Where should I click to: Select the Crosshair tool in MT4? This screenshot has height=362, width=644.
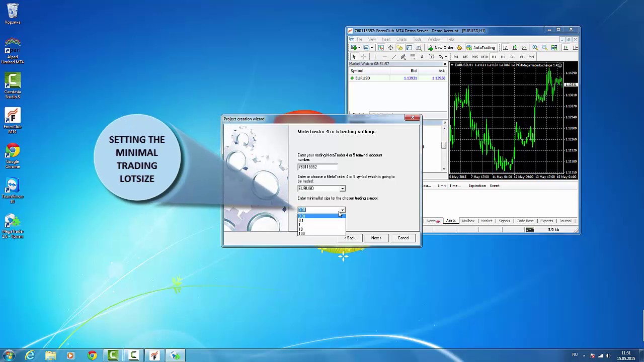(364, 57)
